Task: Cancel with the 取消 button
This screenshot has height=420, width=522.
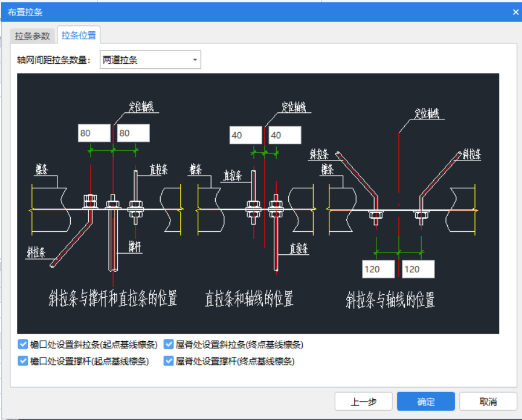Action: 488,401
